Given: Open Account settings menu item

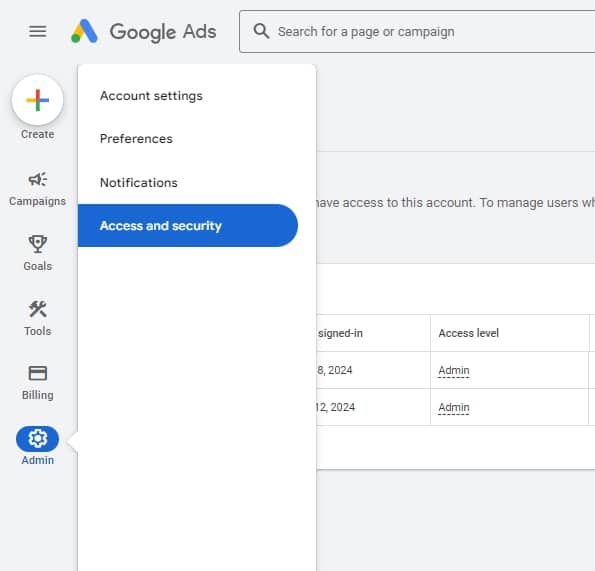Looking at the screenshot, I should point(151,96).
